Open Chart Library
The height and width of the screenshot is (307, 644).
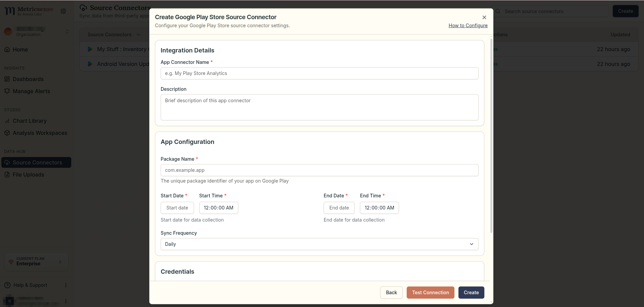click(x=36, y=121)
